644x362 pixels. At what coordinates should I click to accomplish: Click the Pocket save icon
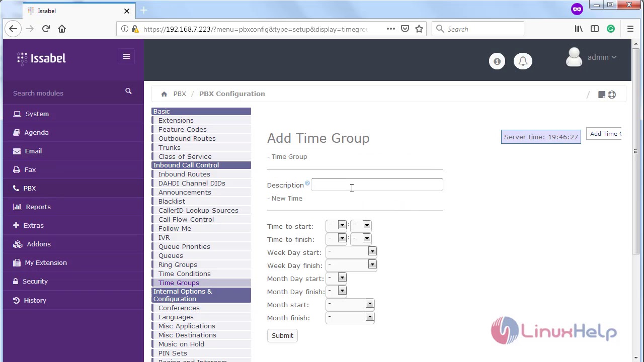coord(405,29)
